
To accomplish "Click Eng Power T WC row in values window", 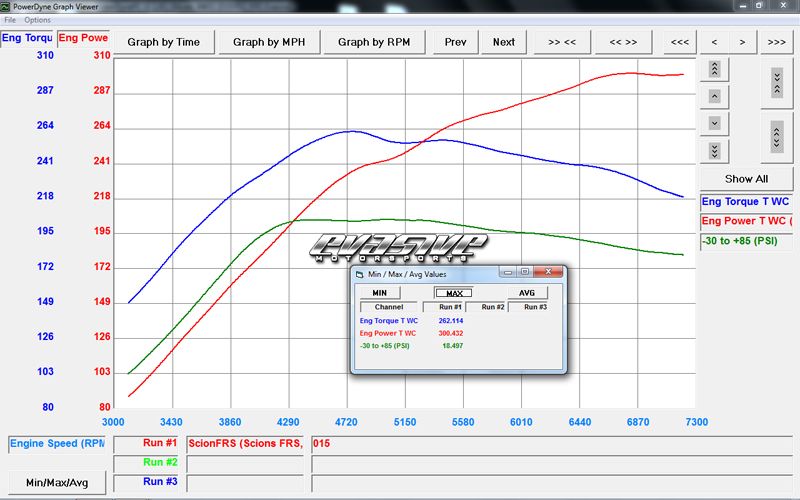I will [x=388, y=333].
